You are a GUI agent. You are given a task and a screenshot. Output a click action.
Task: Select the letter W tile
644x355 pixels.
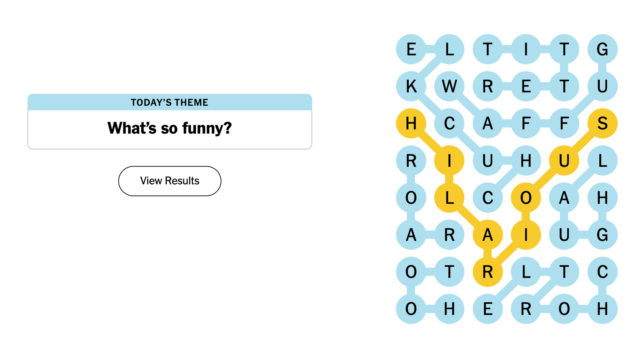pyautogui.click(x=450, y=86)
